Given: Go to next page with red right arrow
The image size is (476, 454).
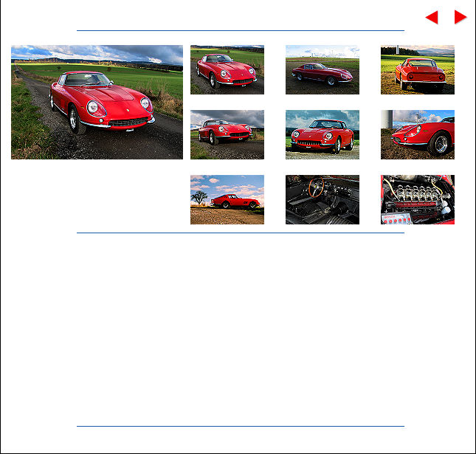Looking at the screenshot, I should (461, 17).
